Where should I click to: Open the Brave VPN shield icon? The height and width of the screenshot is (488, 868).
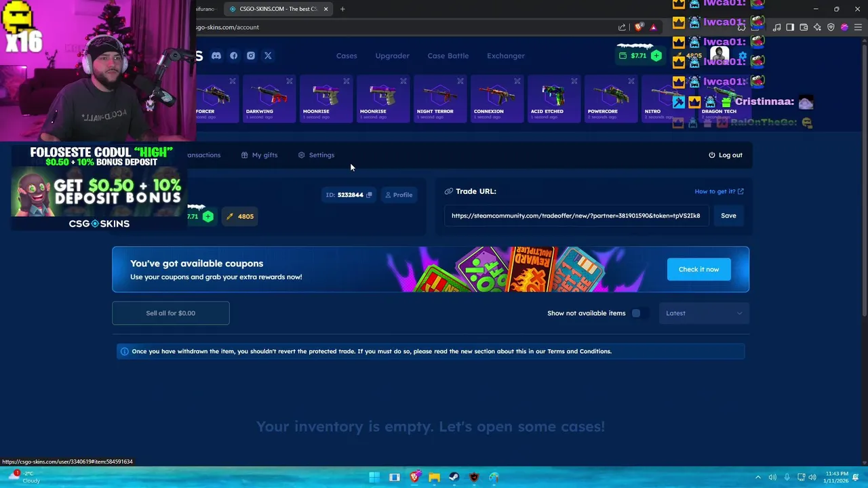831,27
